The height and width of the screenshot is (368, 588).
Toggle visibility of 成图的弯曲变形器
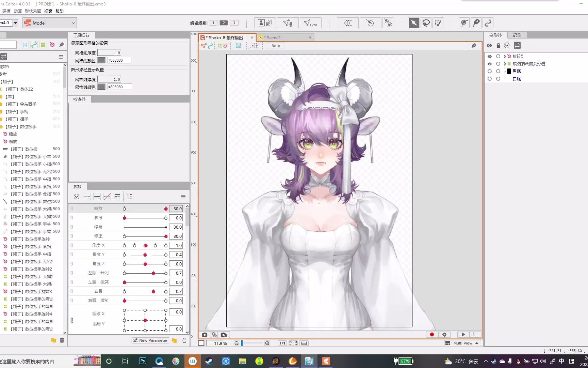(x=490, y=64)
